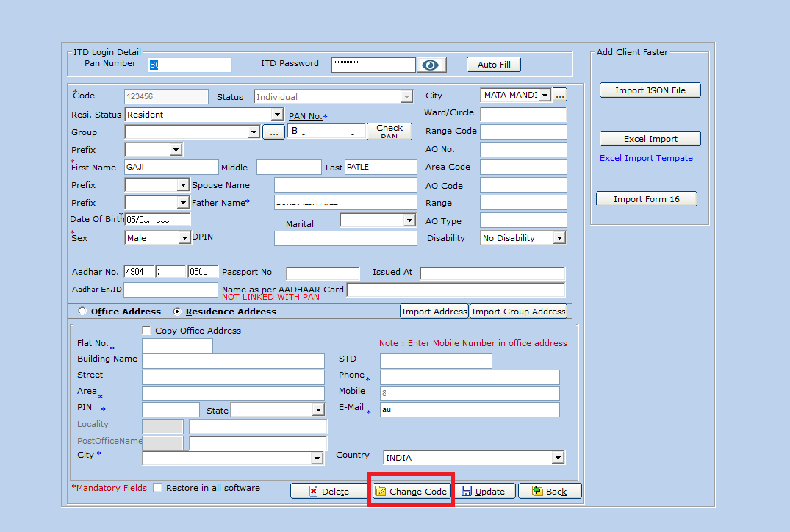This screenshot has width=790, height=532.
Task: Click the Range Code field
Action: click(523, 132)
